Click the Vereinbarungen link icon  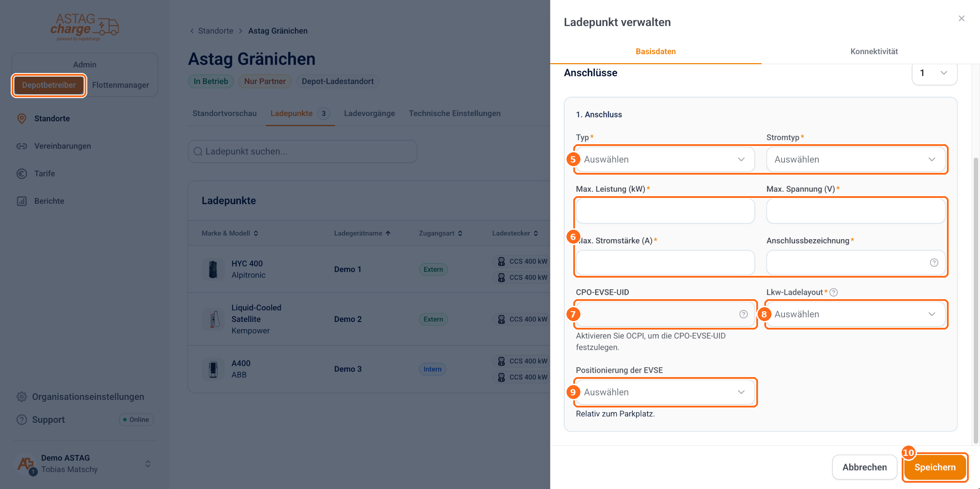pyautogui.click(x=21, y=146)
